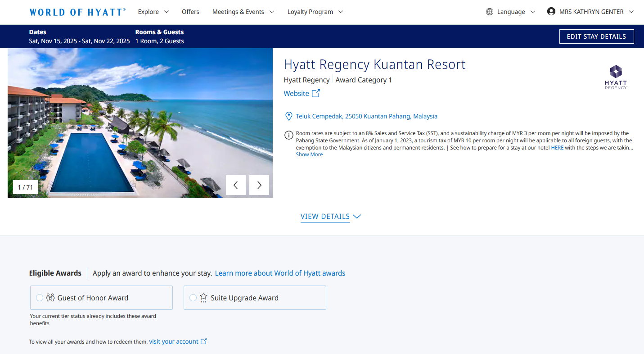Click the resort pool photo thumbnail
The width and height of the screenshot is (644, 354).
pos(140,123)
